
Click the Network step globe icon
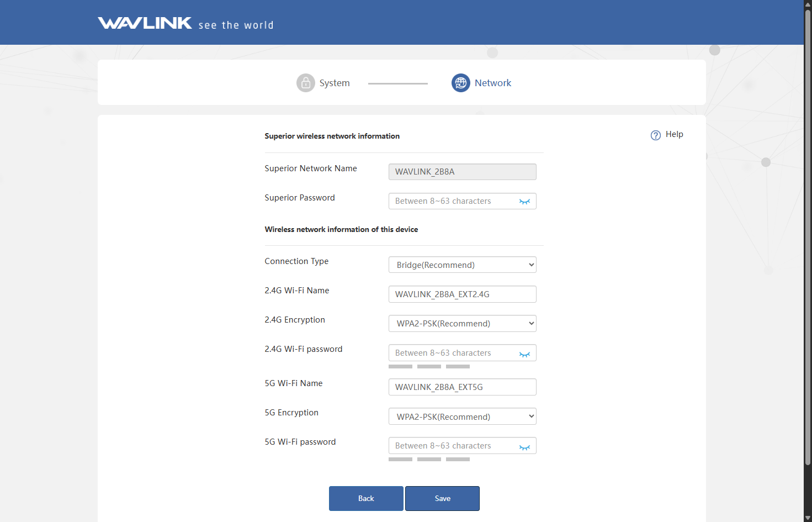pos(461,83)
